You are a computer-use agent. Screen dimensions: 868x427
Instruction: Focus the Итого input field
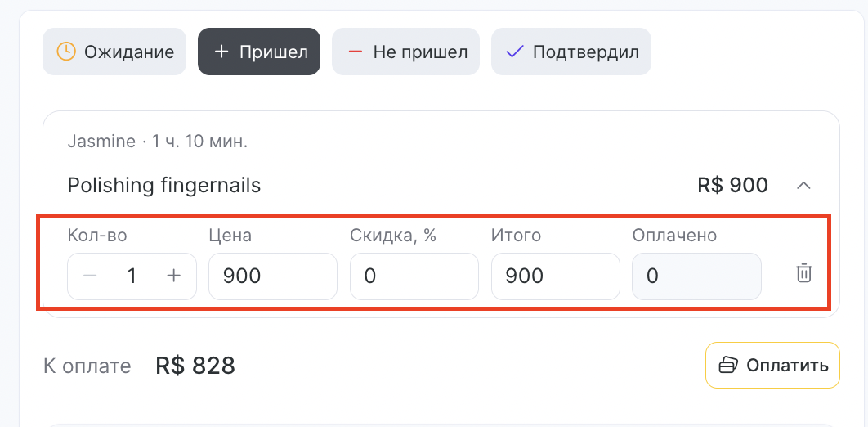tap(556, 276)
